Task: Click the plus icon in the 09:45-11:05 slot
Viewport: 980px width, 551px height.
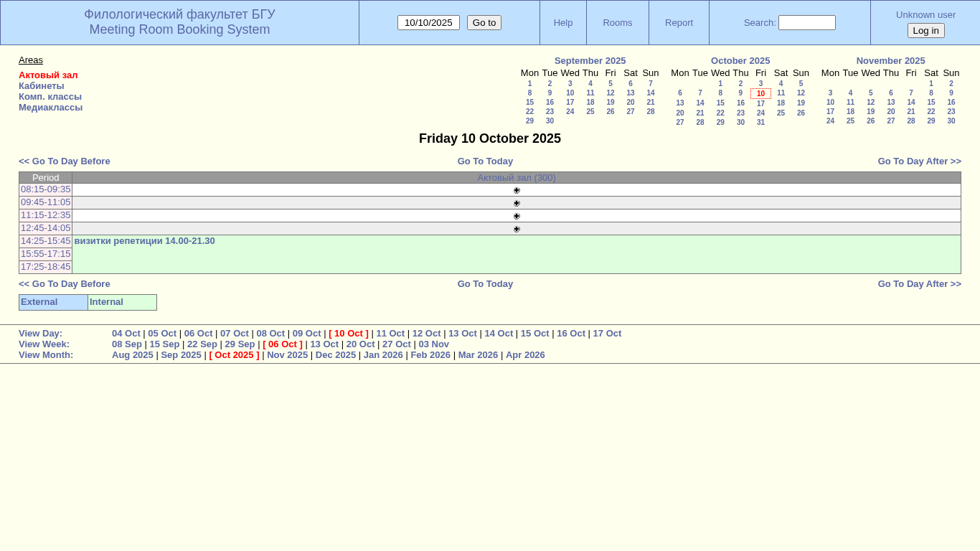Action: click(517, 203)
